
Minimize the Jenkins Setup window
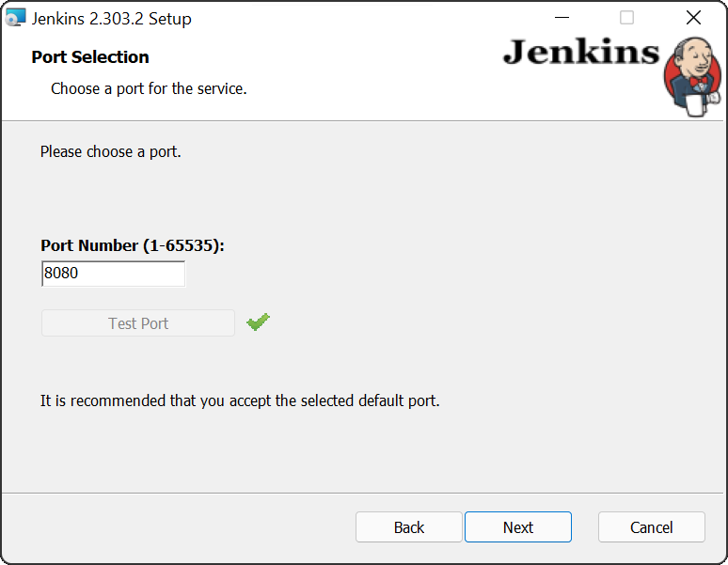tap(562, 18)
